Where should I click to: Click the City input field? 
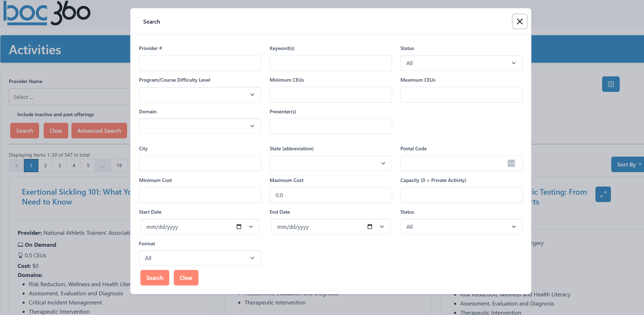coord(200,163)
